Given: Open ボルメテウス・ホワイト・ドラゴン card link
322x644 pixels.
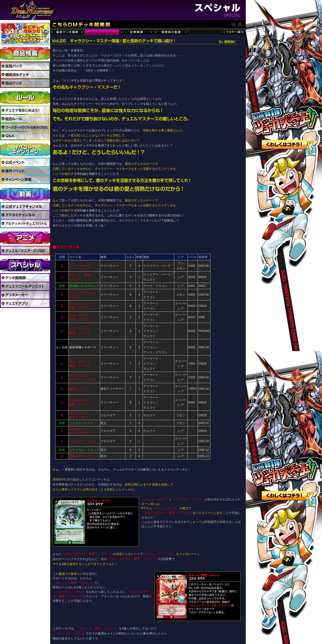Looking at the screenshot, I should (83, 377).
